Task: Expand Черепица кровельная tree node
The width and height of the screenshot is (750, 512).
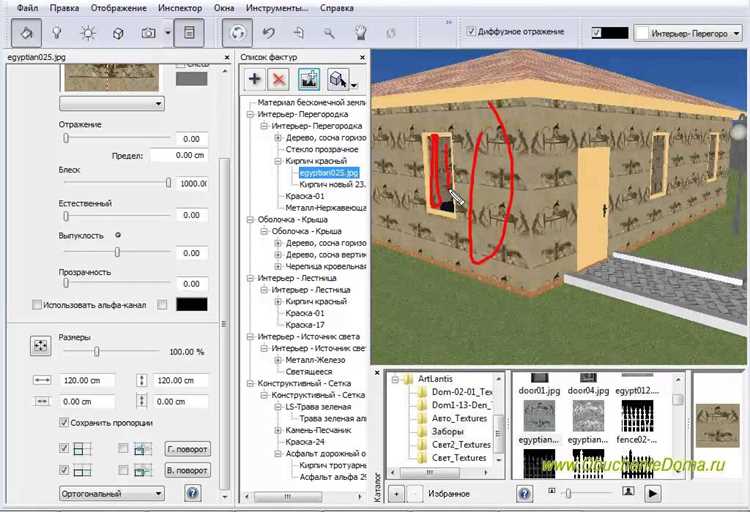Action: [x=277, y=266]
